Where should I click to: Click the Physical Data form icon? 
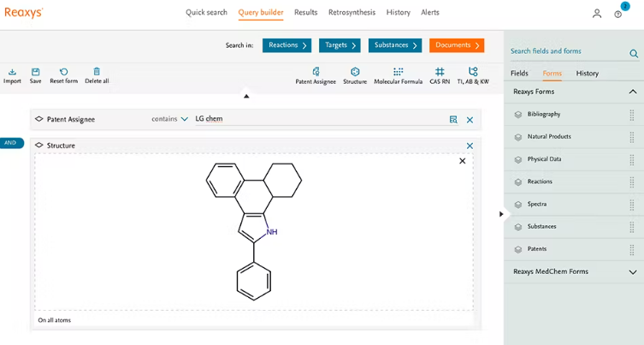pos(518,159)
